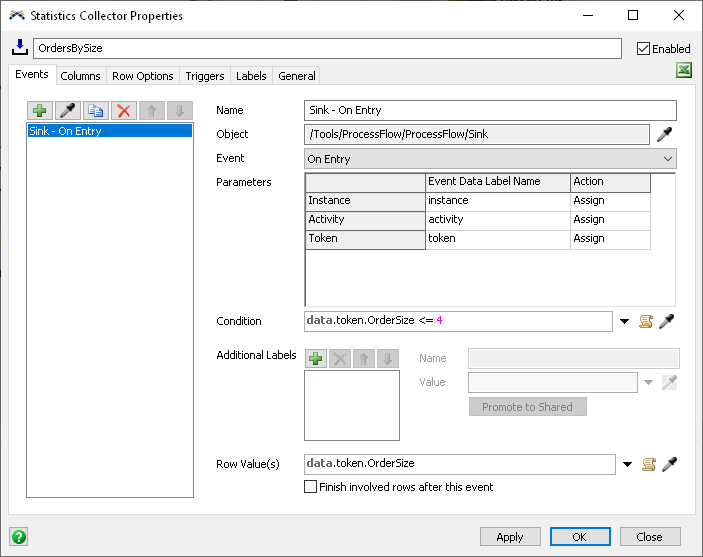
Task: Duplicate the selected event with copy icon
Action: (x=96, y=111)
